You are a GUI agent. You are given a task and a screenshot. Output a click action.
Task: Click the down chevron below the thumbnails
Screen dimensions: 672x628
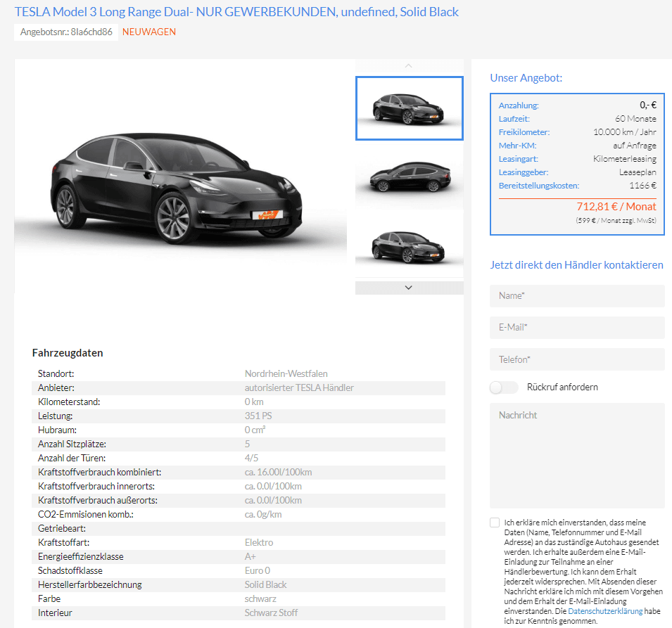tap(409, 288)
